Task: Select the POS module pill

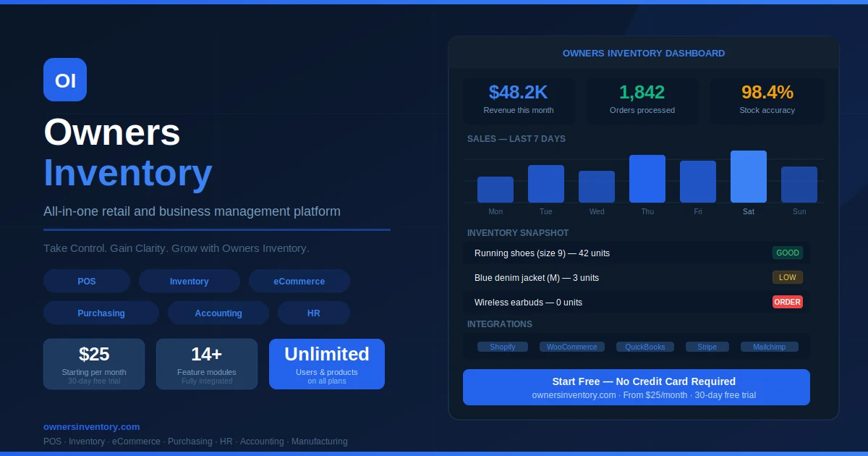Action: (87, 281)
